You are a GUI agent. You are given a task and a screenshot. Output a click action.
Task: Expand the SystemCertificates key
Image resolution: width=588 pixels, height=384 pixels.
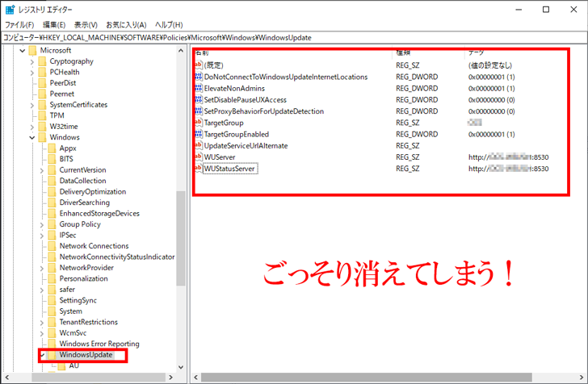[x=32, y=105]
